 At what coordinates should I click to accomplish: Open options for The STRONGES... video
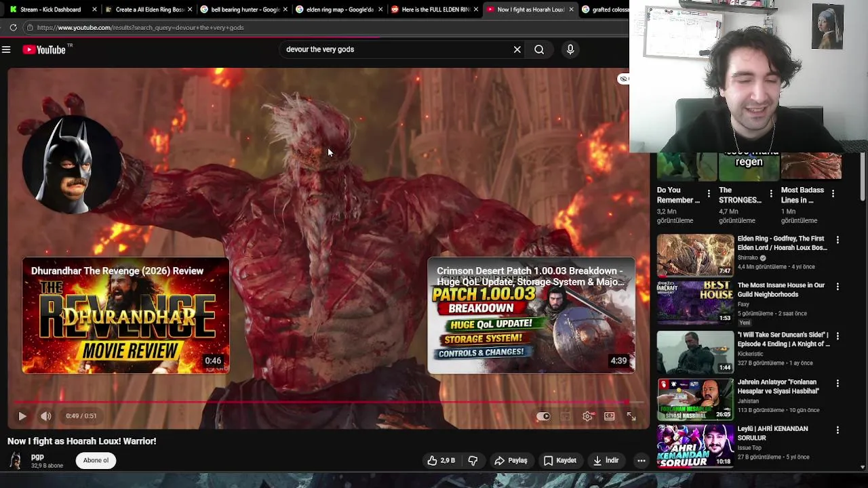771,194
